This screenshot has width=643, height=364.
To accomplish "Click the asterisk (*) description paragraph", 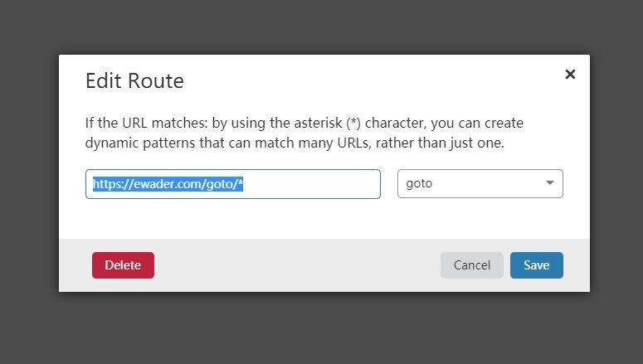I will click(304, 133).
